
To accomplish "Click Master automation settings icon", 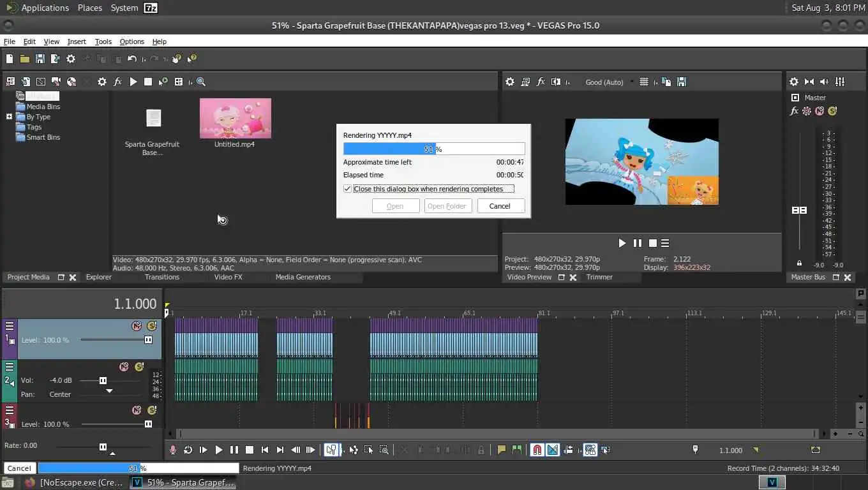I will (x=807, y=111).
